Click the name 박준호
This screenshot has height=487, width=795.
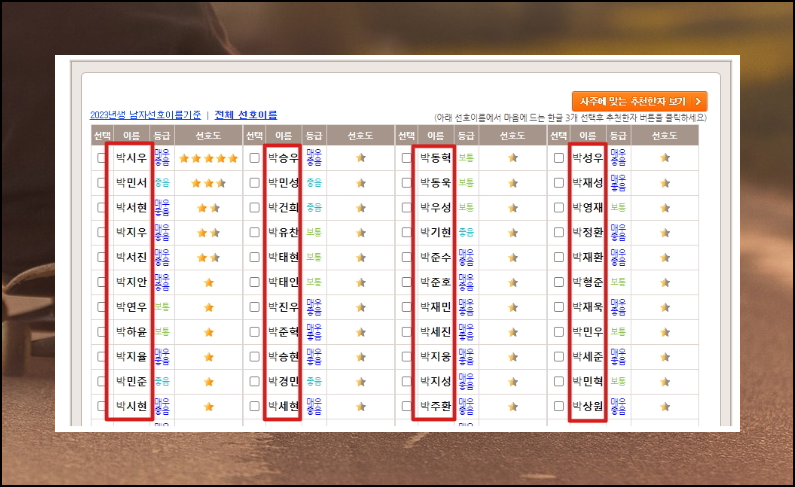436,282
